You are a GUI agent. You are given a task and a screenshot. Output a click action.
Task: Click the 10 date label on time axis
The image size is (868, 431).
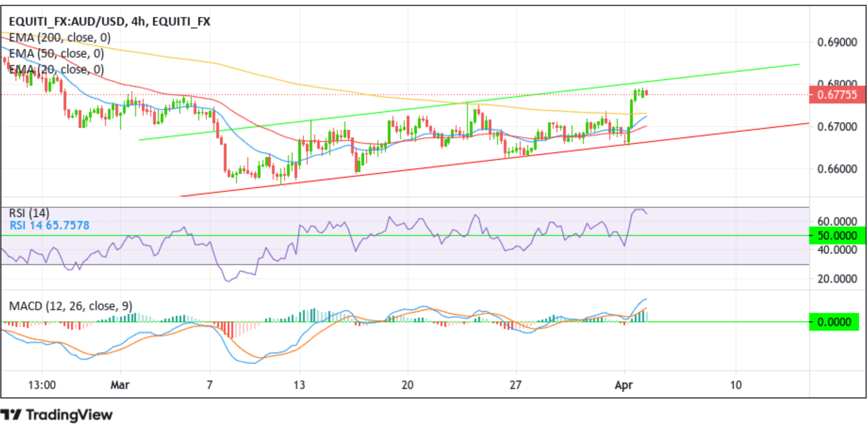click(x=736, y=385)
